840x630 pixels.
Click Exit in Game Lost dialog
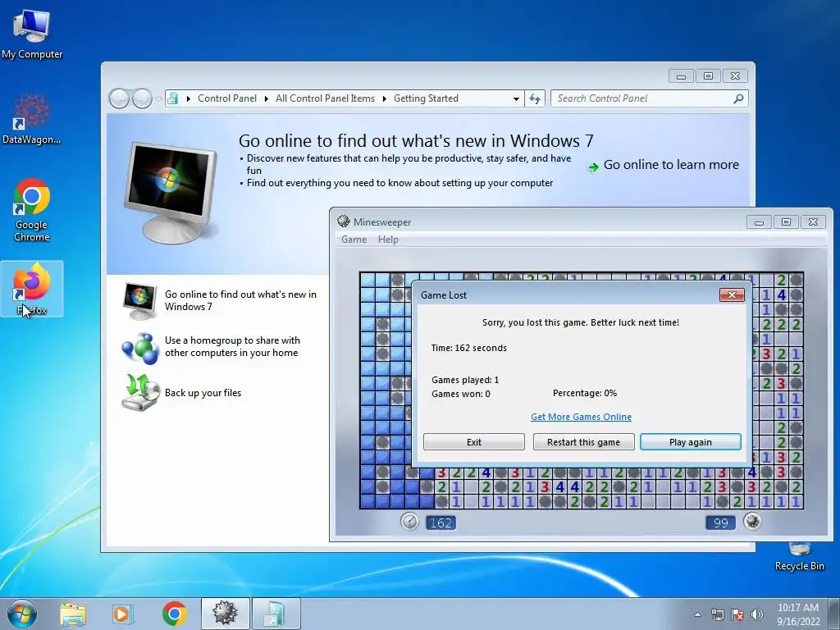pos(473,442)
